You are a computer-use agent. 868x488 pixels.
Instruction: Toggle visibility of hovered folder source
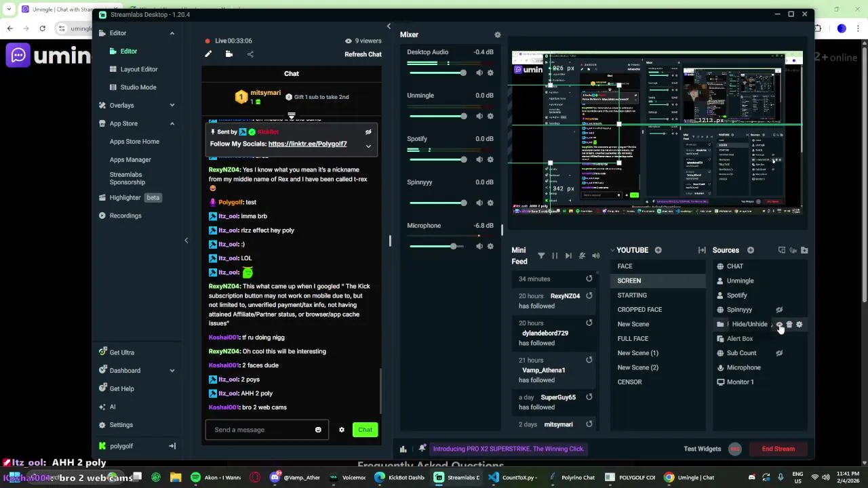click(x=779, y=325)
